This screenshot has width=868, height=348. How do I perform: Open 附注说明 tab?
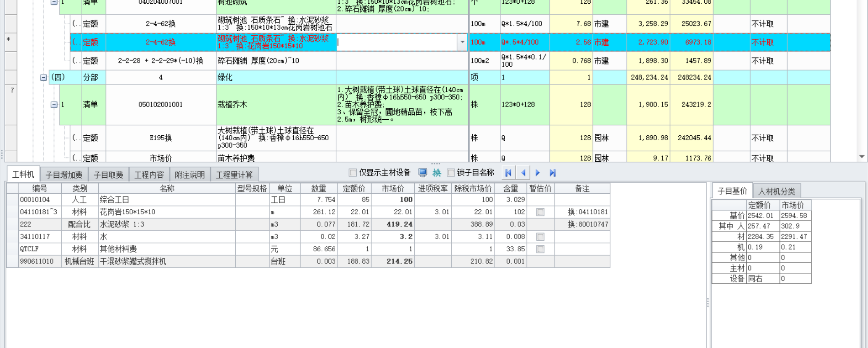coord(190,175)
